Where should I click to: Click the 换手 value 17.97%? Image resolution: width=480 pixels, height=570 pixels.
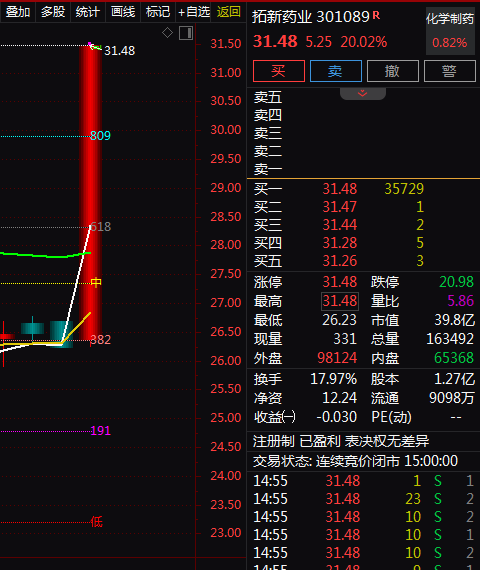click(x=333, y=379)
